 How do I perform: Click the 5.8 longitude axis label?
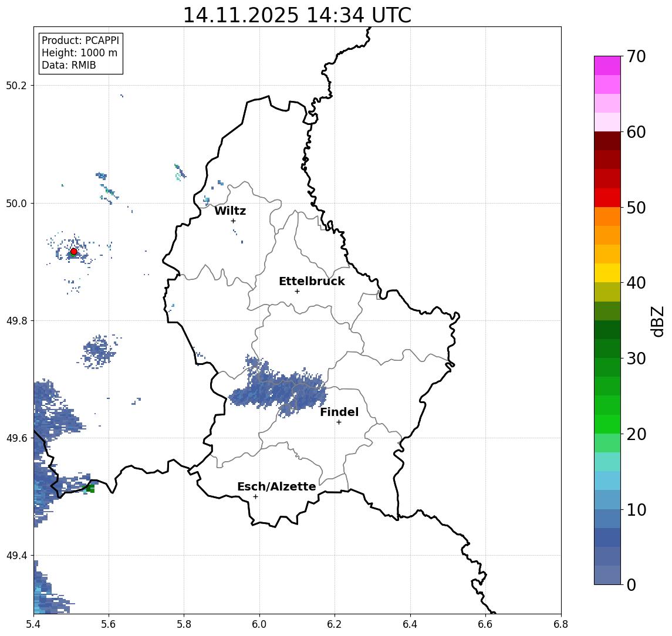point(184,624)
